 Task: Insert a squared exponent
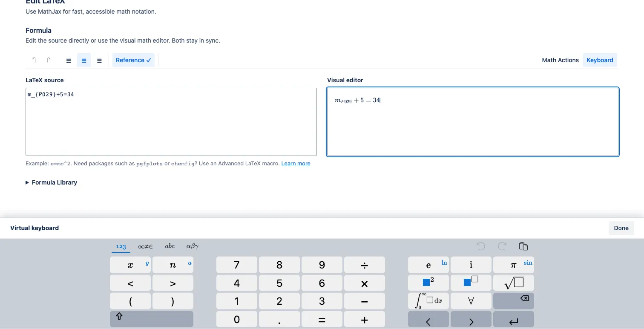pyautogui.click(x=428, y=283)
